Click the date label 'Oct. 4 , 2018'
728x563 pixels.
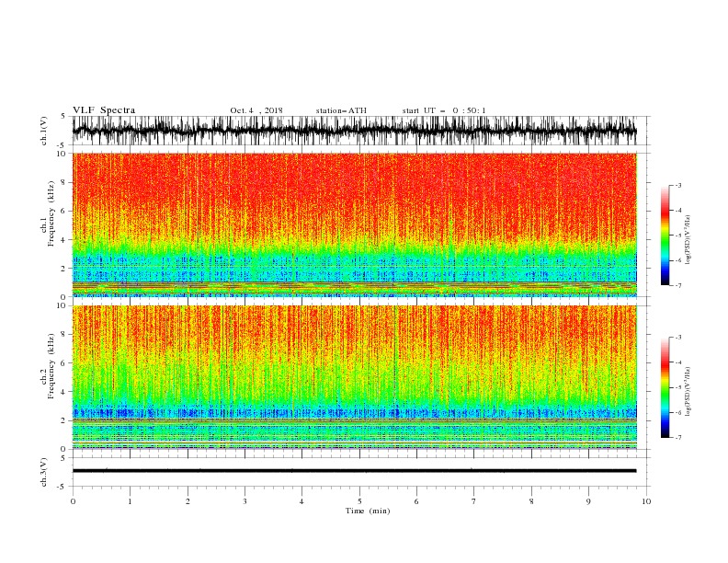coord(256,110)
